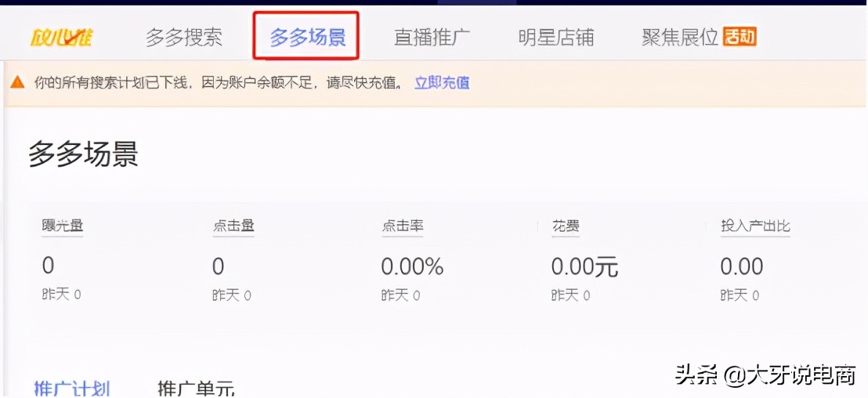Switch to the 直播推广 tab
The width and height of the screenshot is (868, 398).
tap(432, 37)
